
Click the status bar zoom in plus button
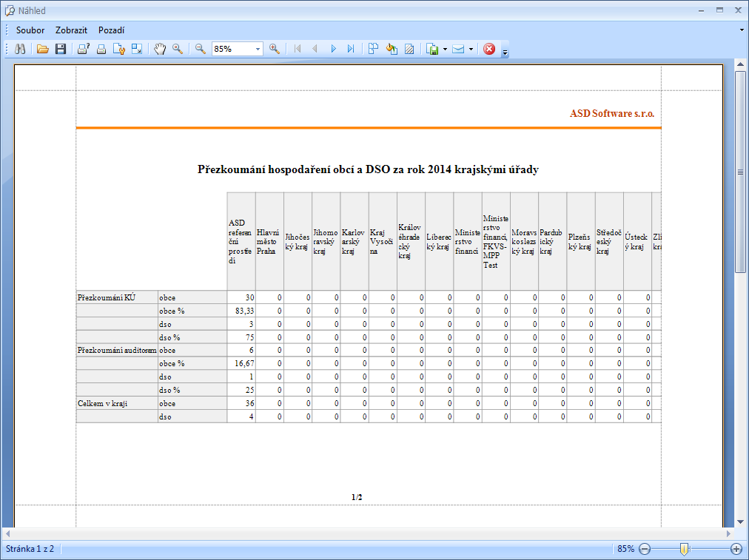coord(736,549)
